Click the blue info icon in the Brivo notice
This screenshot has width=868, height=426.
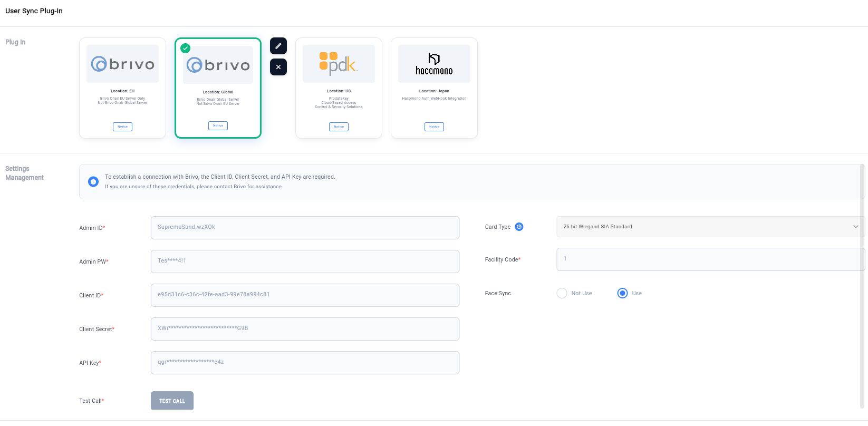click(93, 182)
